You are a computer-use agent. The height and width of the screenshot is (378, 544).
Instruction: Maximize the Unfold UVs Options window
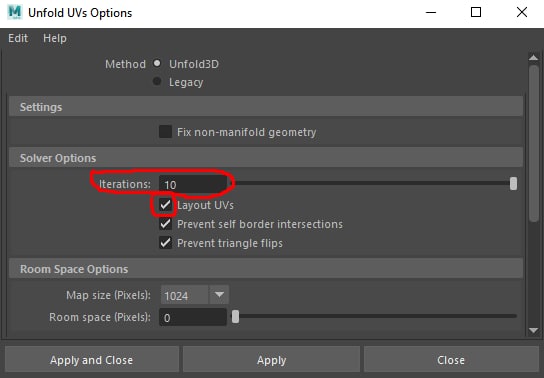pos(476,12)
